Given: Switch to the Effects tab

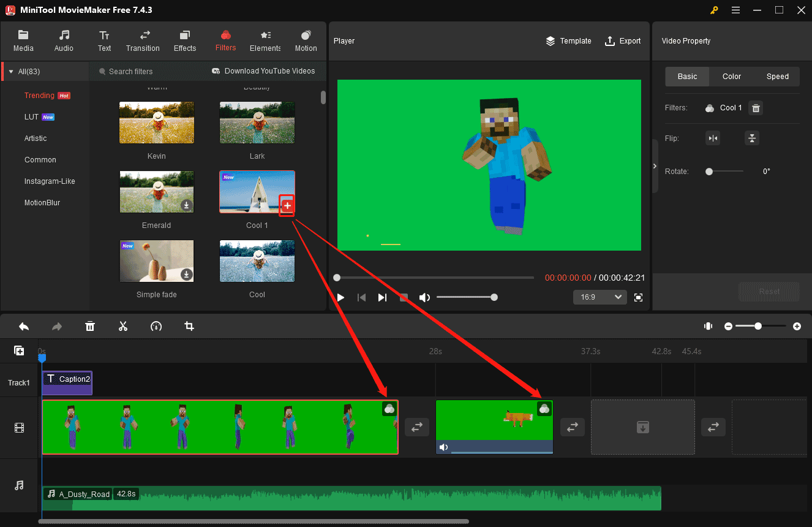Looking at the screenshot, I should [x=184, y=41].
